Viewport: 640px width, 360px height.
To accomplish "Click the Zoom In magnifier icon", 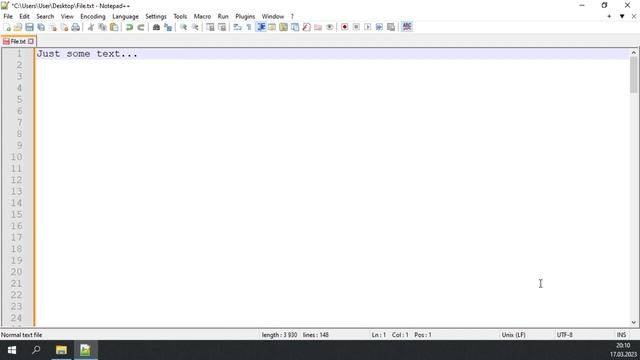I will [183, 27].
